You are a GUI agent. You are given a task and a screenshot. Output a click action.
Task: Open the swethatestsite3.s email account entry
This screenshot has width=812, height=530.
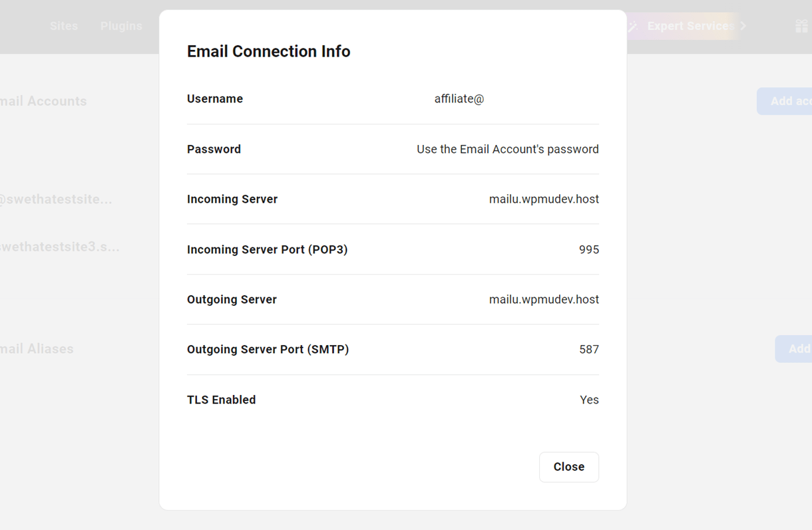[59, 246]
